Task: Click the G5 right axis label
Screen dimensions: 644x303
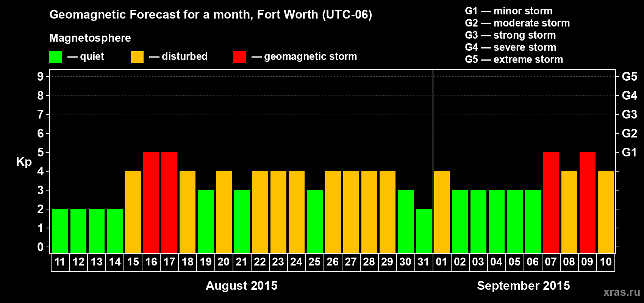Action: point(630,77)
